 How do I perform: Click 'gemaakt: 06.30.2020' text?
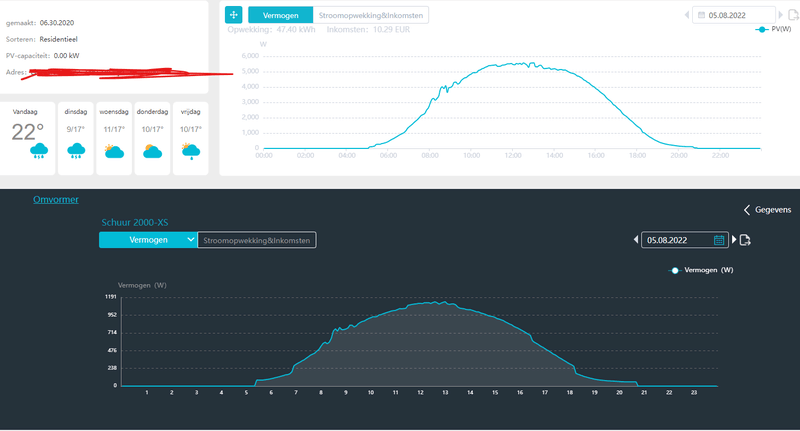tap(40, 23)
